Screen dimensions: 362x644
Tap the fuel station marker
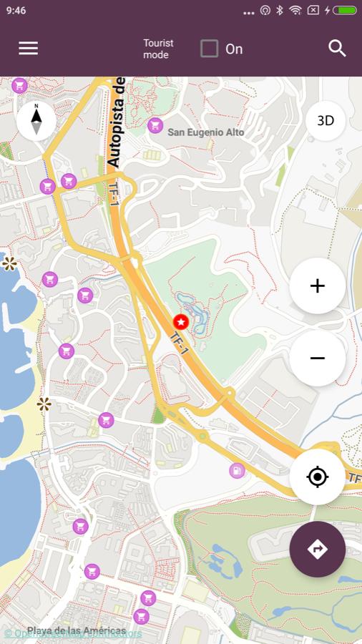(x=237, y=471)
